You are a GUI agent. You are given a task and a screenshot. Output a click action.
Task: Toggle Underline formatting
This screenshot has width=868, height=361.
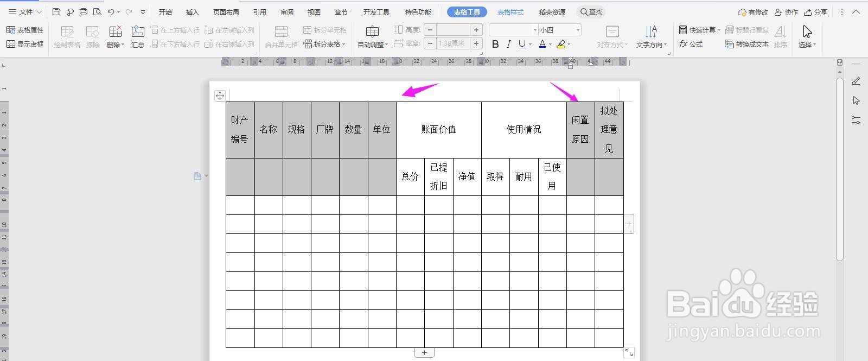point(521,44)
